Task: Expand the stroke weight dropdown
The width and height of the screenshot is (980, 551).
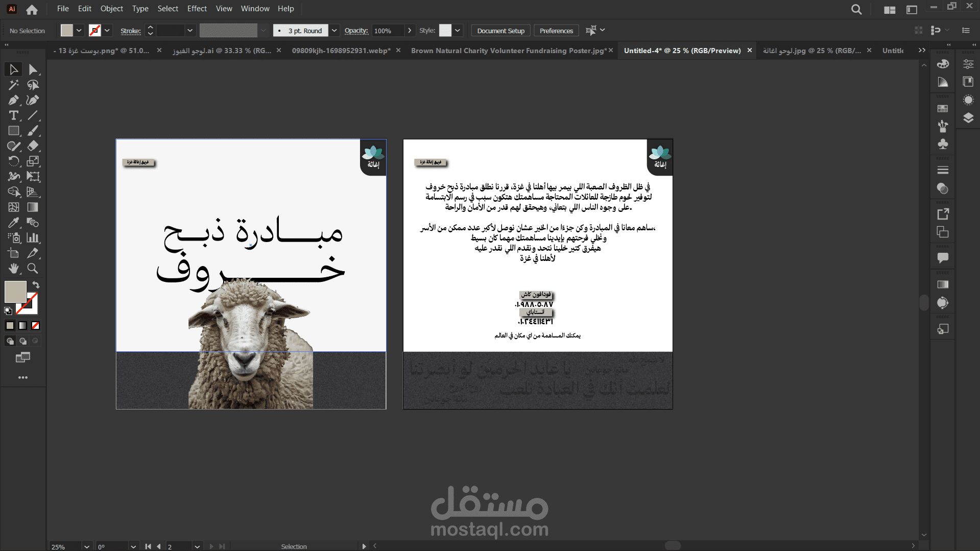Action: pyautogui.click(x=190, y=31)
